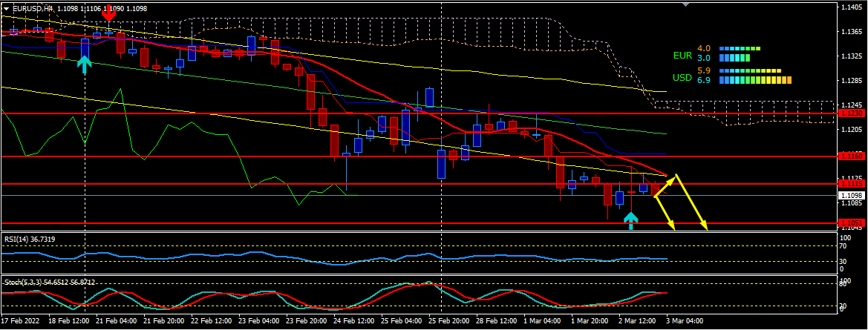
Task: Click the 1.1051 support level tag
Action: (x=851, y=223)
